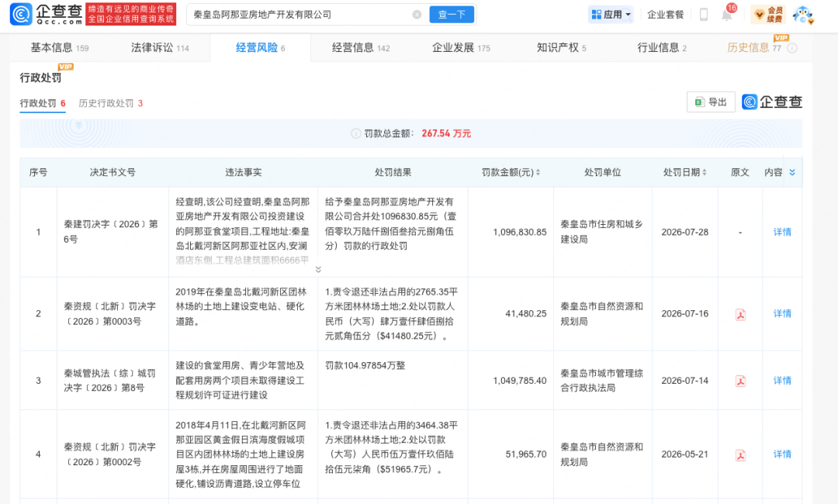The width and height of the screenshot is (838, 504).
Task: Click the amount 41,480.25
Action: [x=526, y=313]
